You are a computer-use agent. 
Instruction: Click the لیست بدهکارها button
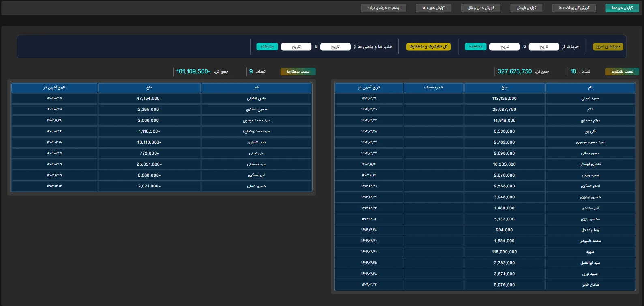(x=298, y=72)
